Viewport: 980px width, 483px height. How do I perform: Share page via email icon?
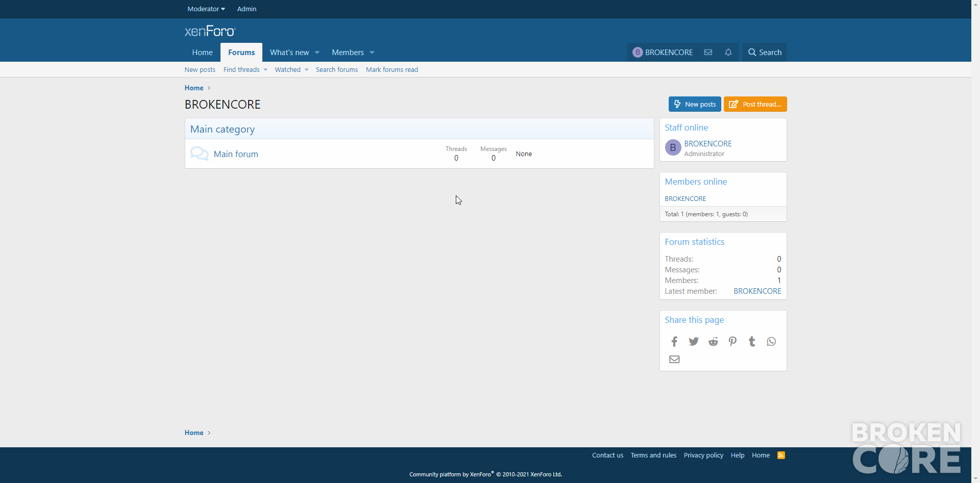tap(674, 359)
